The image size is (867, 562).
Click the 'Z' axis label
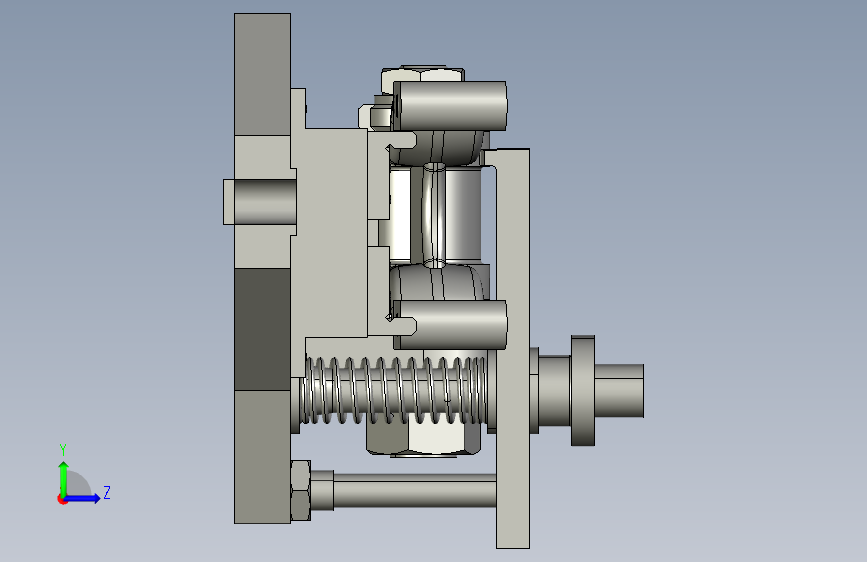tap(107, 492)
